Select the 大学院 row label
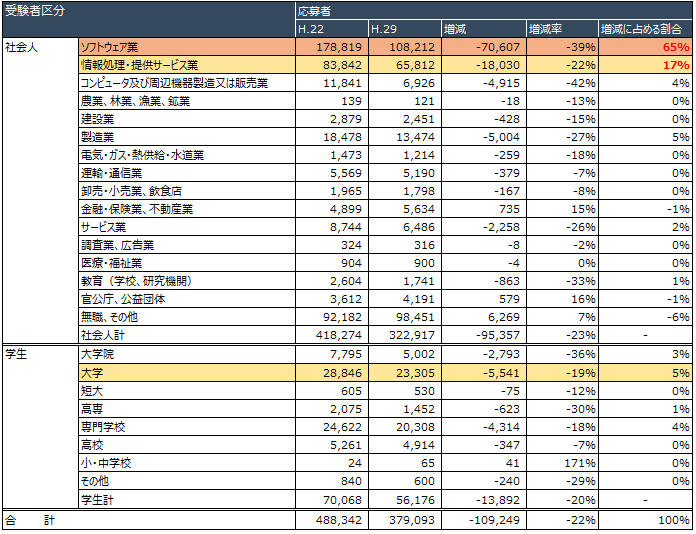696x534 pixels. point(97,354)
